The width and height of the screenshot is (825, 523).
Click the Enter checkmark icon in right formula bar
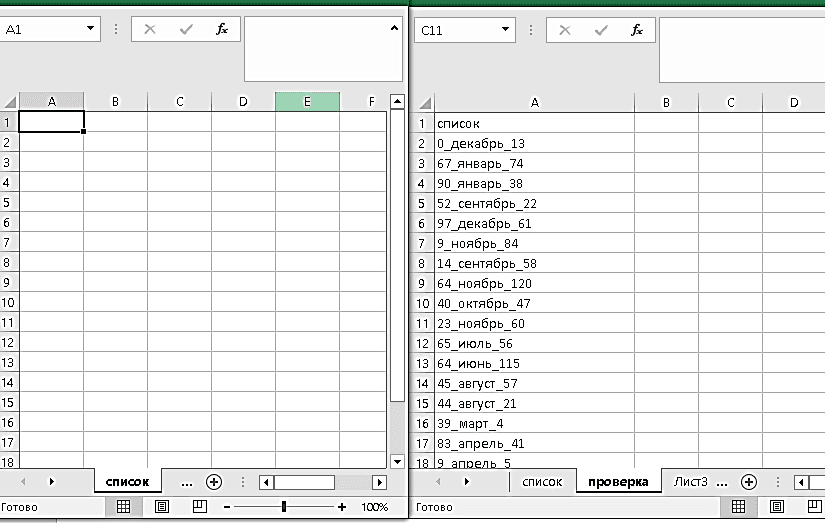[x=600, y=30]
